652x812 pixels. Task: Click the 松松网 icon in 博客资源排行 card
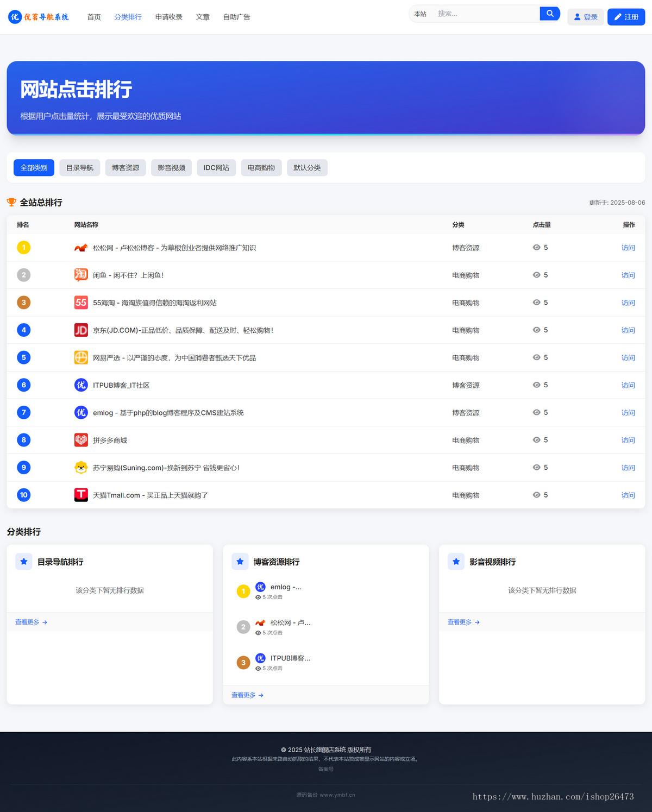coord(261,622)
